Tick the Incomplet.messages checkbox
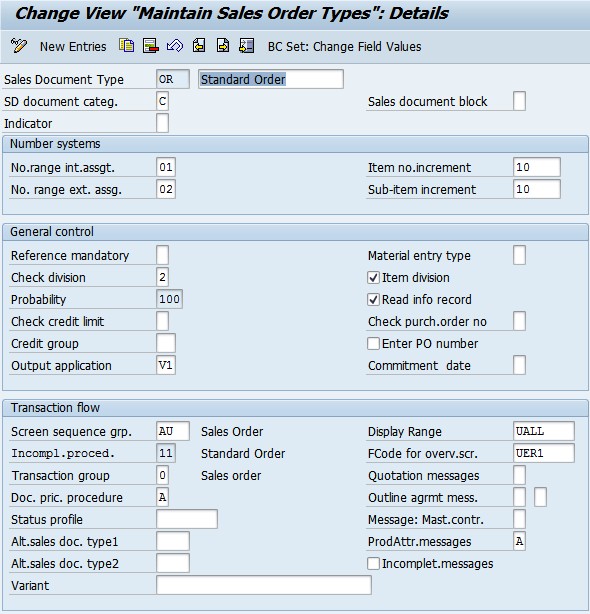Screen dimensions: 590x614 point(373,563)
